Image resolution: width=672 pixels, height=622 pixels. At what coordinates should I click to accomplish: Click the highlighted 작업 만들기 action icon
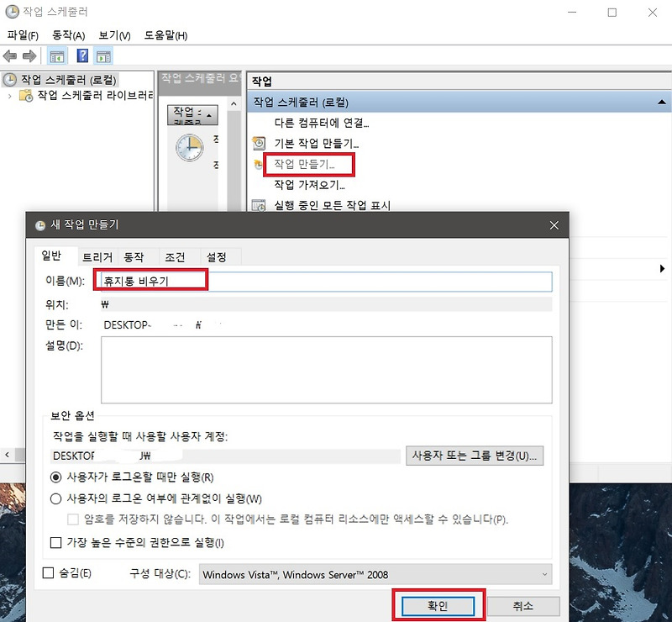(x=258, y=164)
